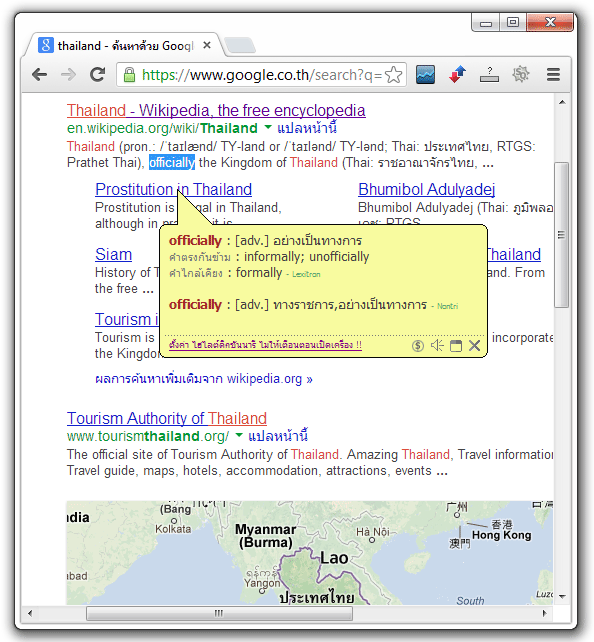Click the dollar coin icon in dictionary popup
Screen dimensions: 594x642
point(418,346)
